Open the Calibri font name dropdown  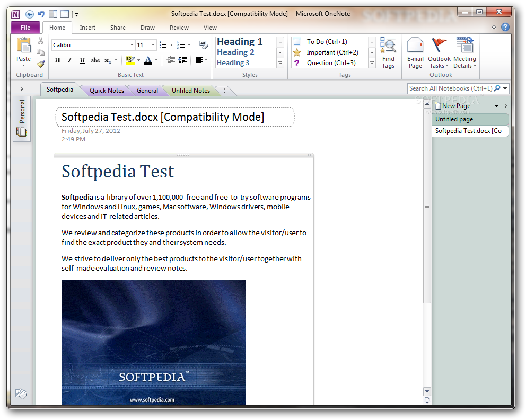pos(132,45)
